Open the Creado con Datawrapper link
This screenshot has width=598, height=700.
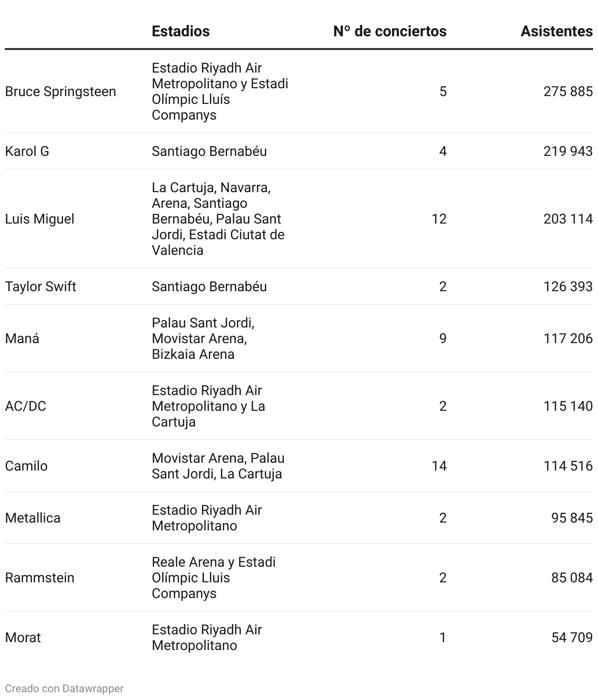[64, 689]
